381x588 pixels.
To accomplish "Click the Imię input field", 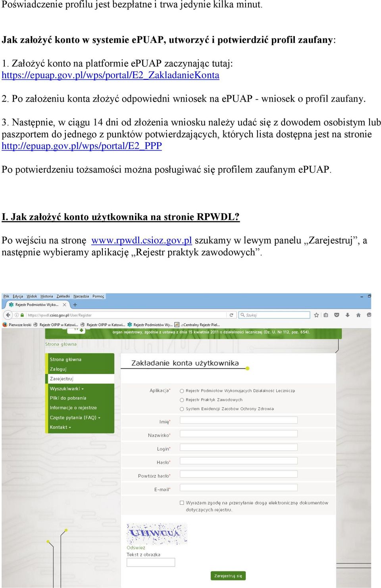I will 239,420.
